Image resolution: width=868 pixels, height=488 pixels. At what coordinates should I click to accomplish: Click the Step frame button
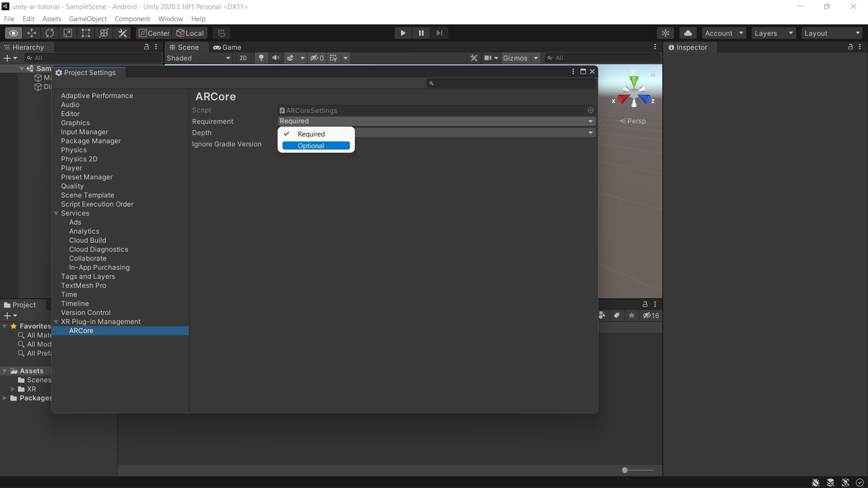439,33
